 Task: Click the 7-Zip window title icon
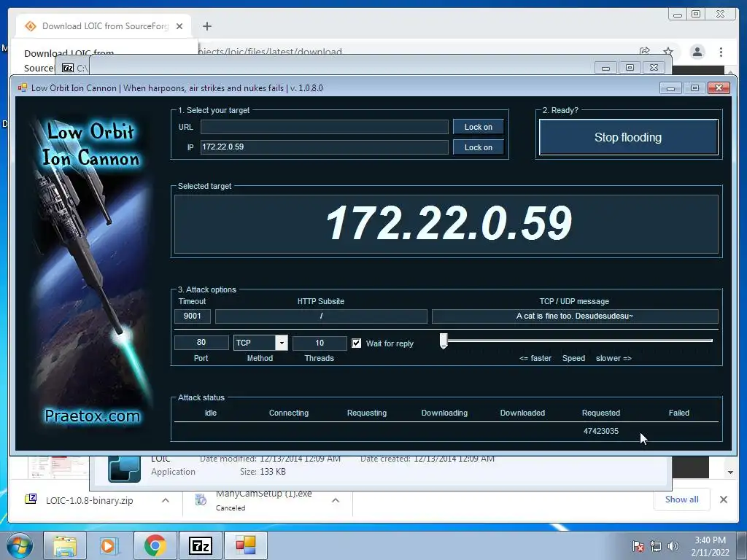coord(68,68)
